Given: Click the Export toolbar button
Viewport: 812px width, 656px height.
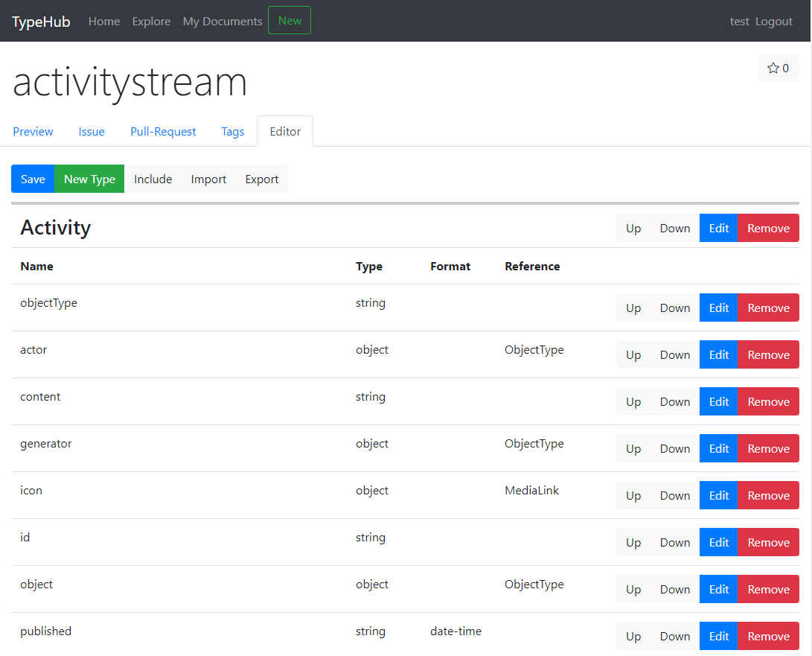Looking at the screenshot, I should [261, 179].
